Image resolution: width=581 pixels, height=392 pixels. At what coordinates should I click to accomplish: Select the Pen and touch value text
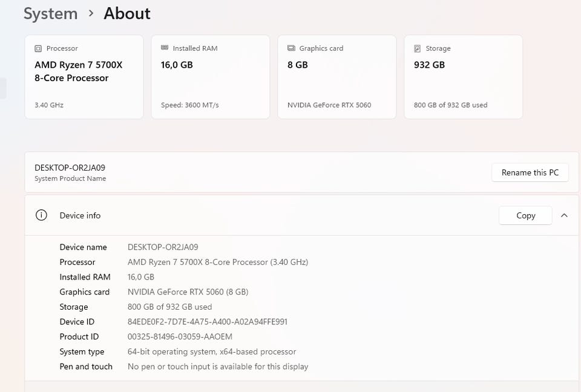pos(218,367)
